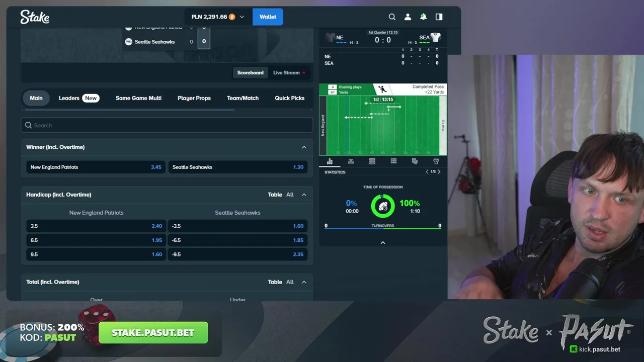Select All view for Total
The width and height of the screenshot is (644, 362).
pos(290,282)
